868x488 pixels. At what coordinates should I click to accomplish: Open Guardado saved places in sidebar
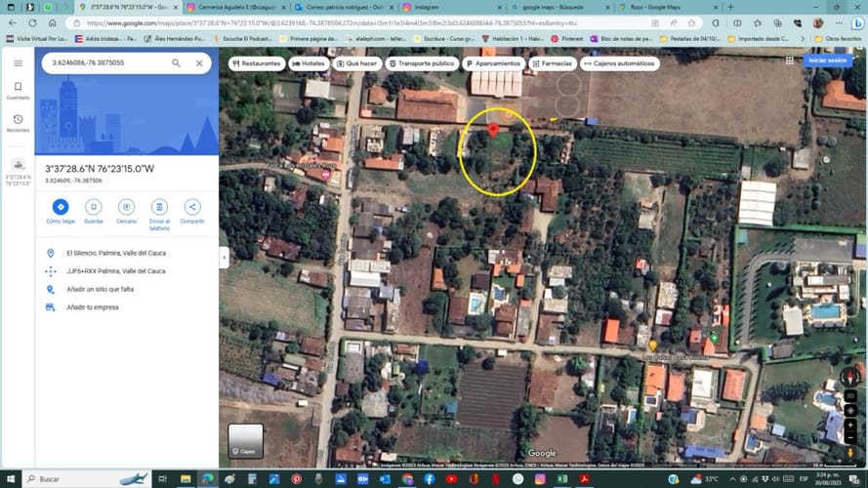(19, 90)
